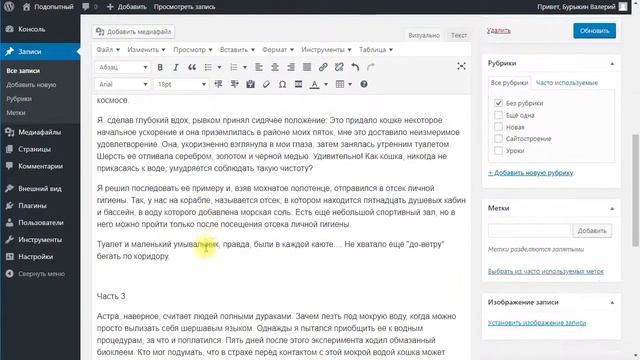Increase paragraph indent

click(234, 84)
